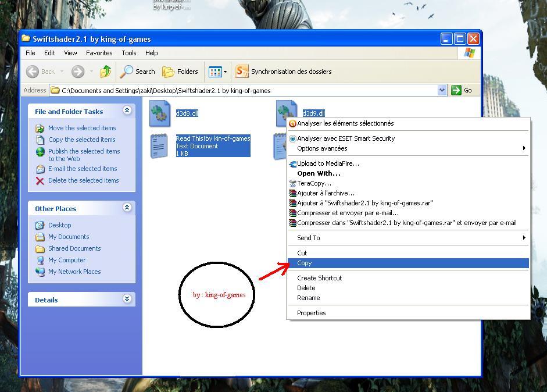Image resolution: width=547 pixels, height=392 pixels.
Task: Expand the Send To submenu
Action: (524, 238)
